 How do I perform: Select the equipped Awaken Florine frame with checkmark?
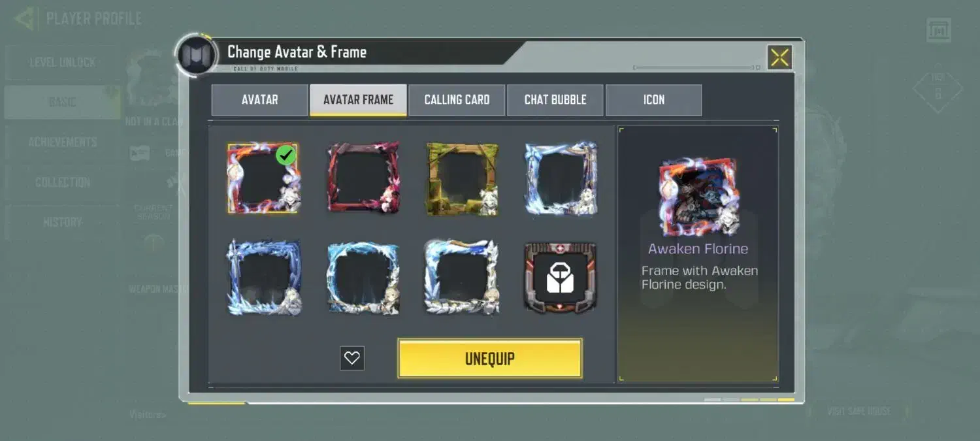263,178
